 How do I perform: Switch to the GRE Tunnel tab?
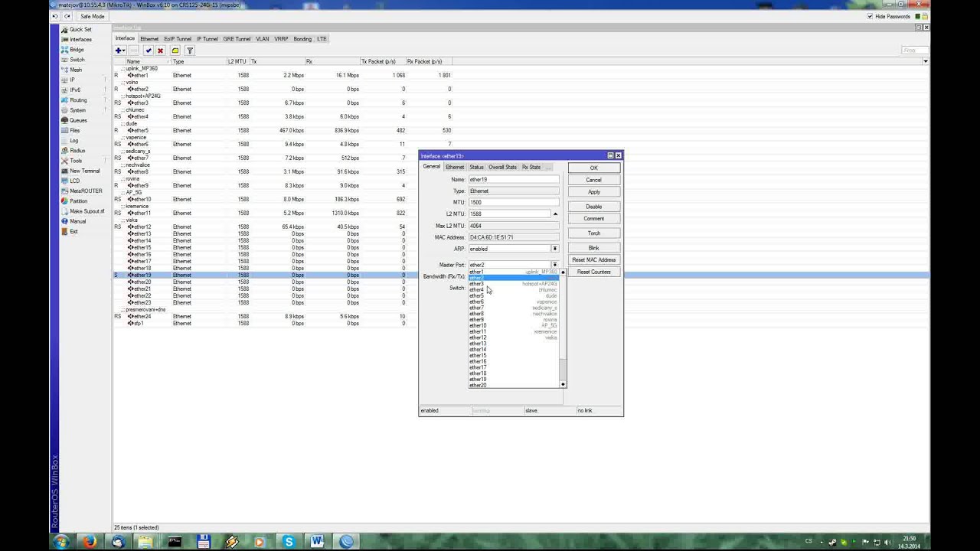pos(237,39)
